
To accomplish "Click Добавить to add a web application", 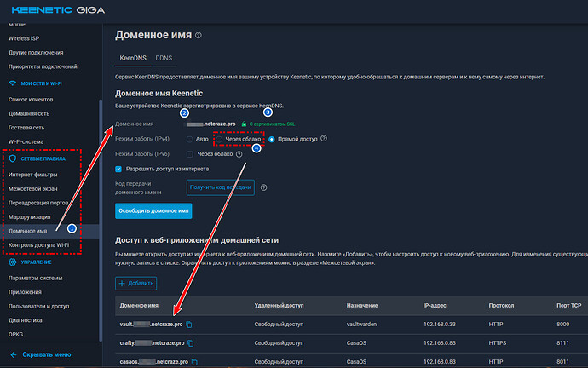I will point(136,282).
